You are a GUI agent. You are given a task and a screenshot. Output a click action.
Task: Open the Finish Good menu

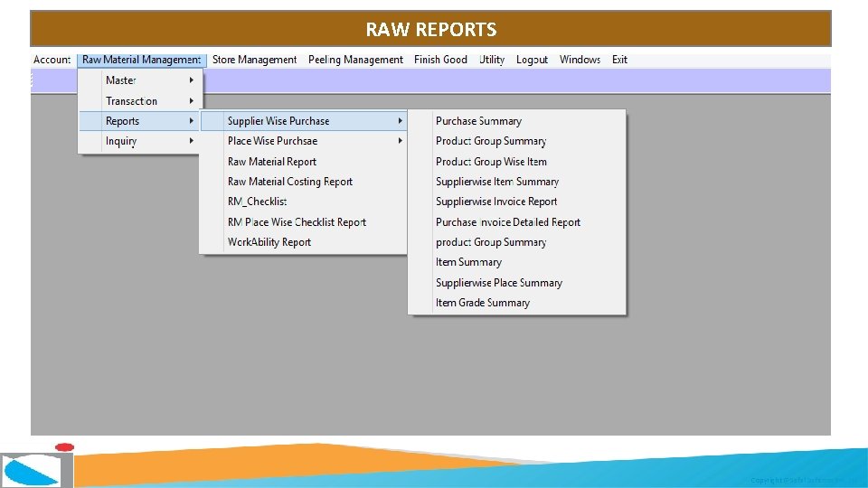[440, 60]
